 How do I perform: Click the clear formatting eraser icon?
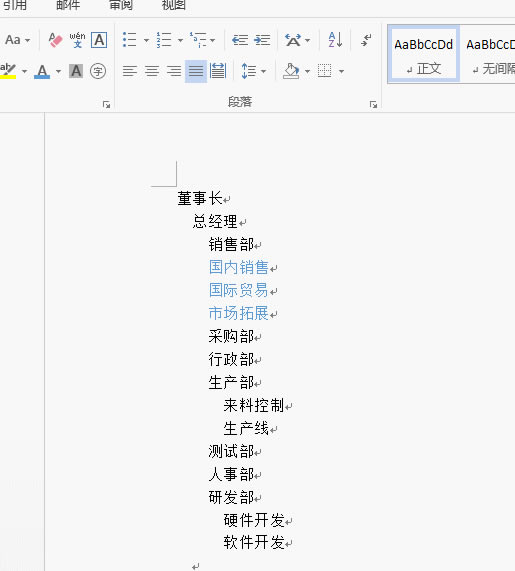pos(55,40)
